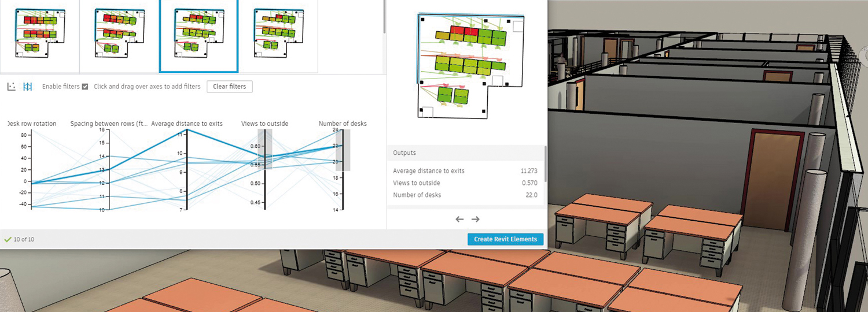Click the large selected design preview image
The width and height of the screenshot is (868, 312).
point(466,65)
